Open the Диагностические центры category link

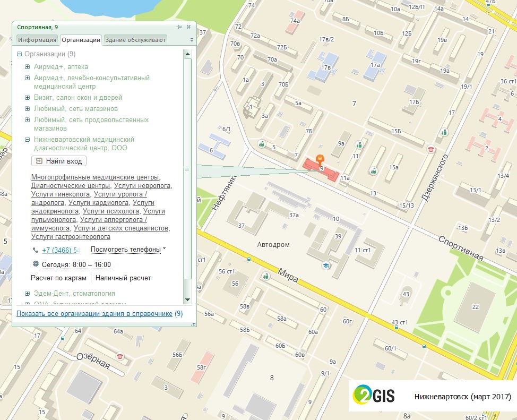click(x=71, y=186)
